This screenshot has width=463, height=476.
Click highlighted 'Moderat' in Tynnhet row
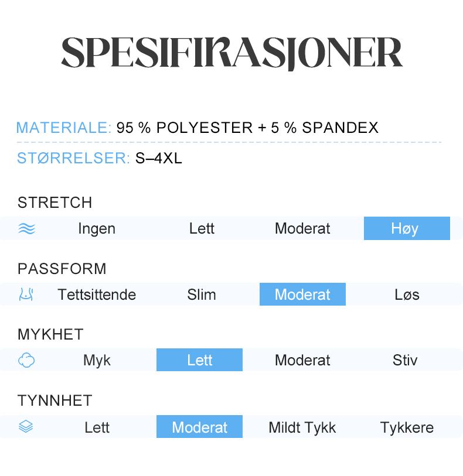[x=199, y=427]
